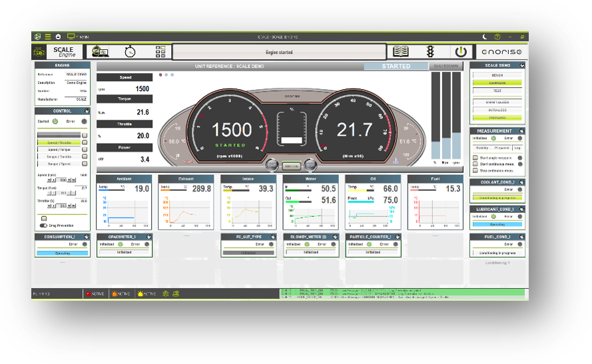592x364 pixels.
Task: Open help via the question mark icon
Action: tap(497, 37)
